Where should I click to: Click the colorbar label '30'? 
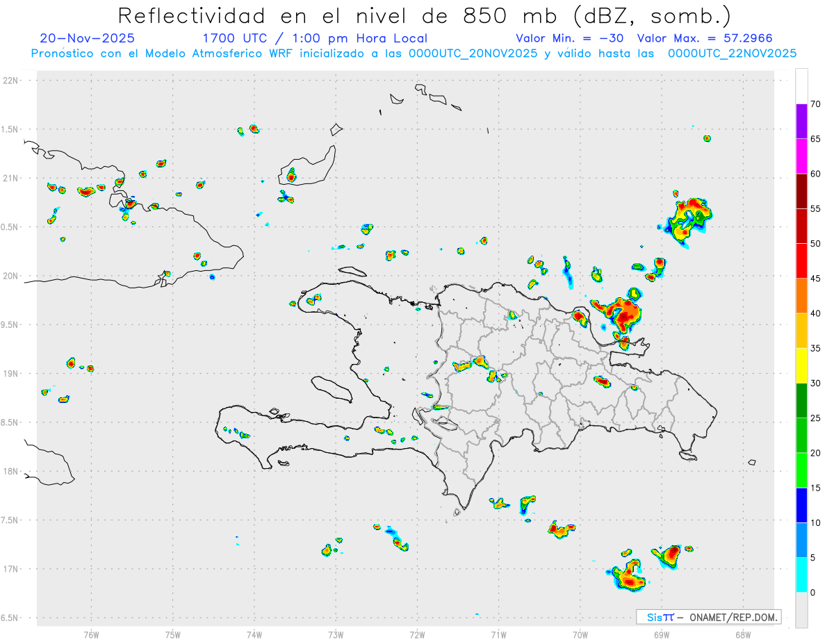click(815, 383)
